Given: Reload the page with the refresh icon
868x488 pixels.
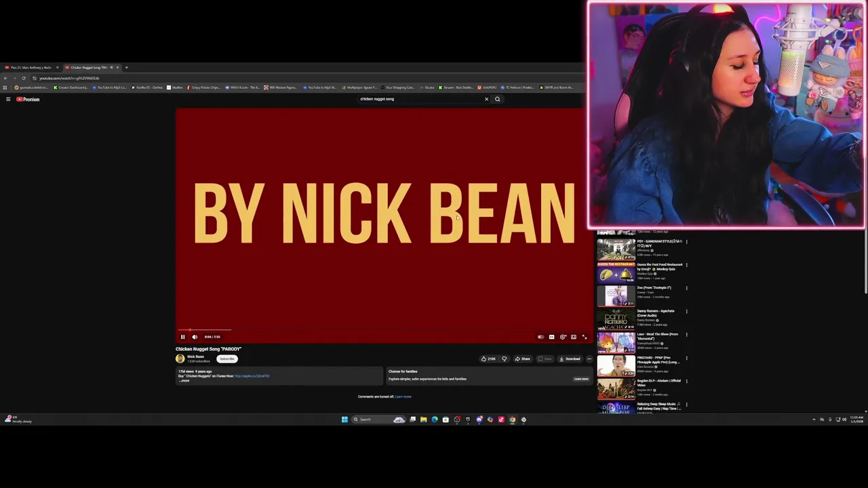Looking at the screenshot, I should [x=24, y=78].
